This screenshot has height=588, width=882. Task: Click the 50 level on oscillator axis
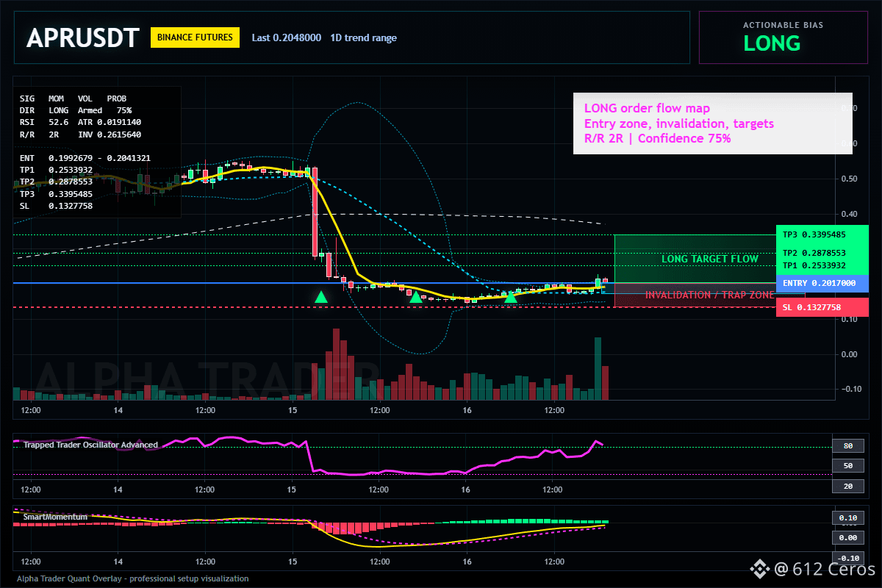(847, 466)
